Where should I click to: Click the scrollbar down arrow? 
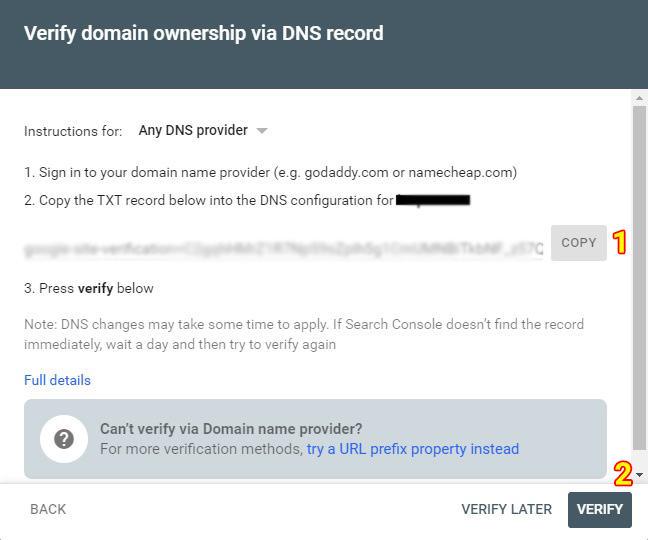[x=639, y=475]
